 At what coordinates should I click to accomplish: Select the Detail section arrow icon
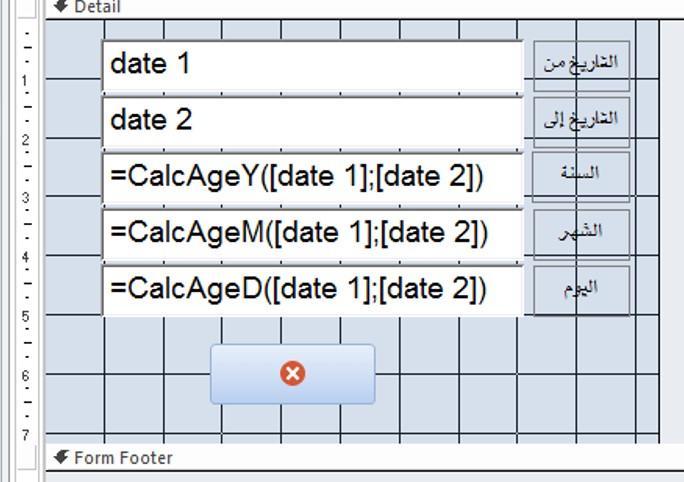(x=61, y=6)
